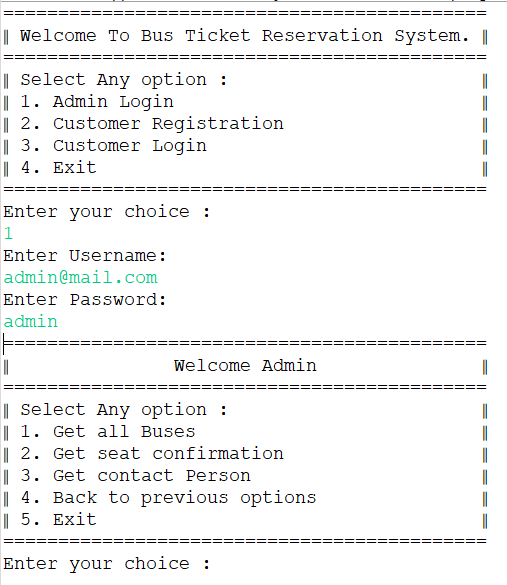Click the 'Welcome Admin' banner text

[245, 366]
